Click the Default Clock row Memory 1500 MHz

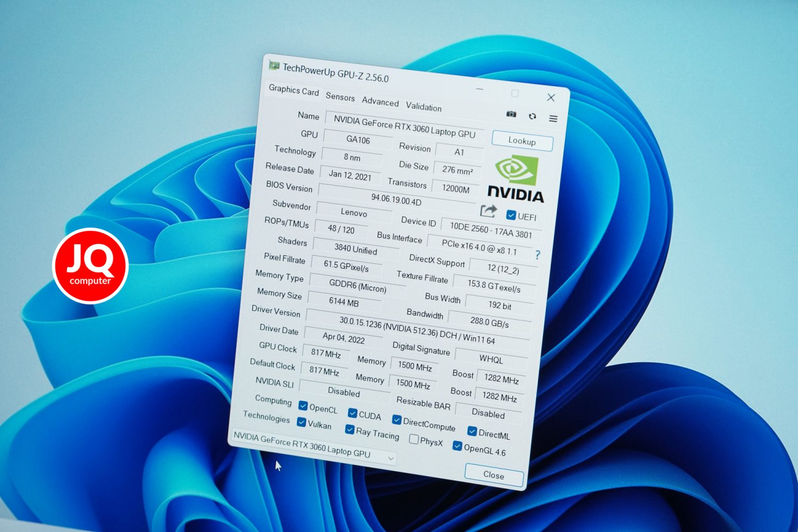pos(413,384)
